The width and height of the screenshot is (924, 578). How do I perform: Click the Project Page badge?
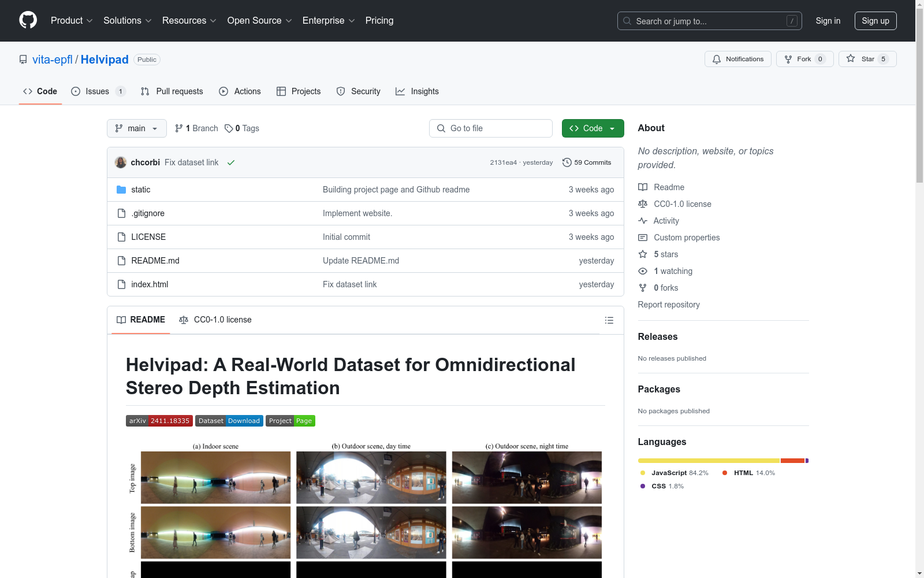point(290,421)
